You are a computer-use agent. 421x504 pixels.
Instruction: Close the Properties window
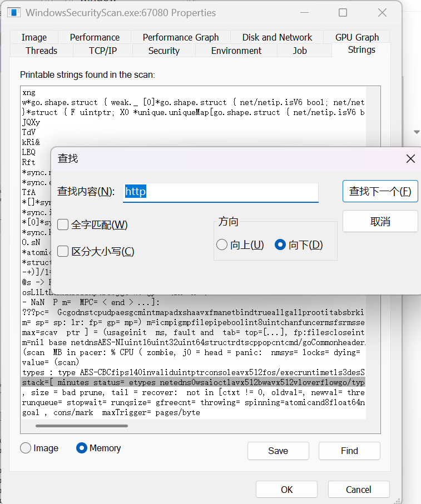[x=382, y=13]
